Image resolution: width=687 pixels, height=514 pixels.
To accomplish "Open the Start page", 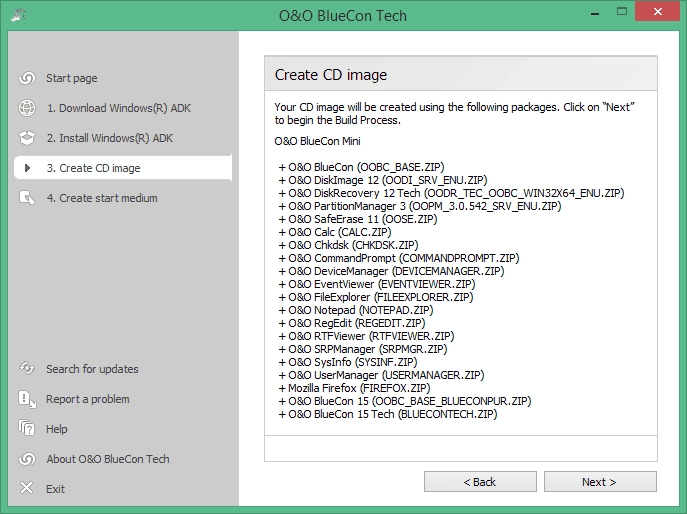I will 72,78.
